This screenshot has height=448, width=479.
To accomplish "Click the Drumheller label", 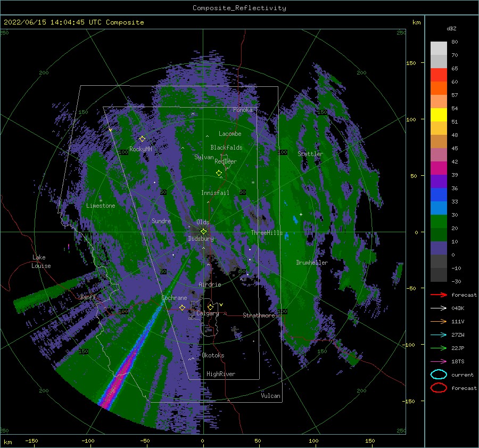I will [x=312, y=263].
